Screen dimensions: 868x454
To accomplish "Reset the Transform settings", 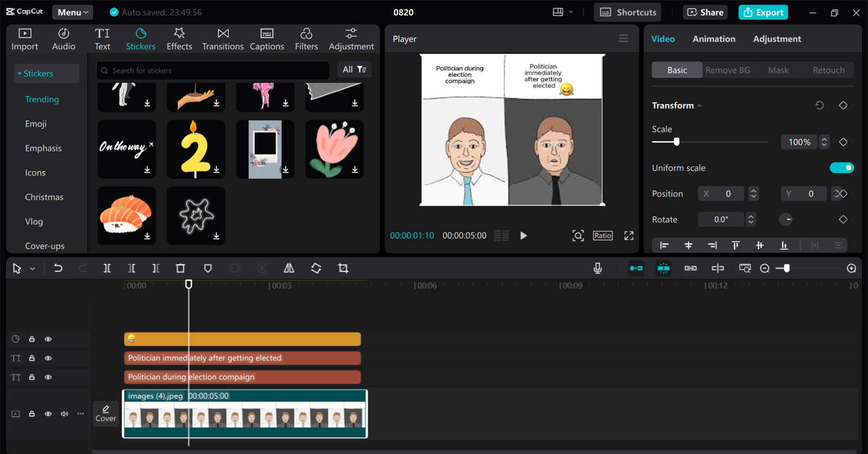I will [x=819, y=105].
